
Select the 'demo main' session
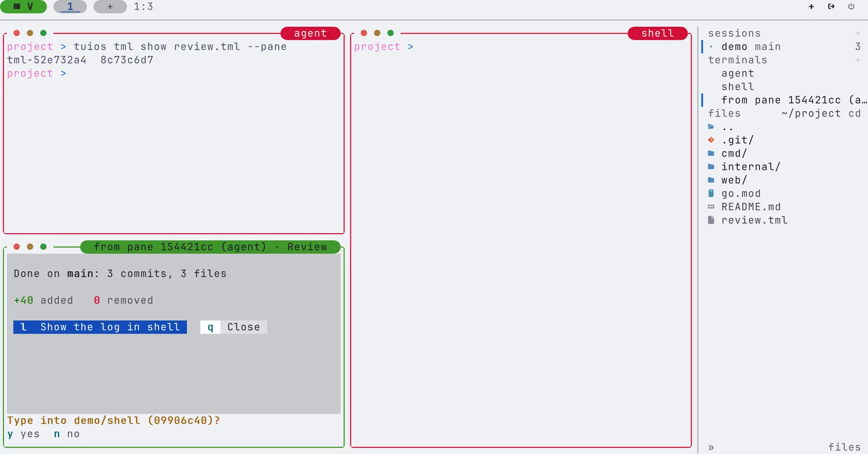(x=784, y=47)
